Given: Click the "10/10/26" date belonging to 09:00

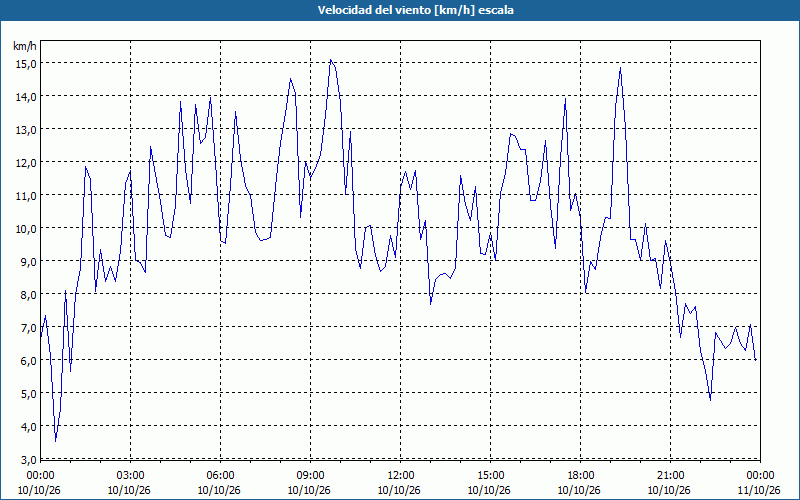Looking at the screenshot, I should pos(309,490).
